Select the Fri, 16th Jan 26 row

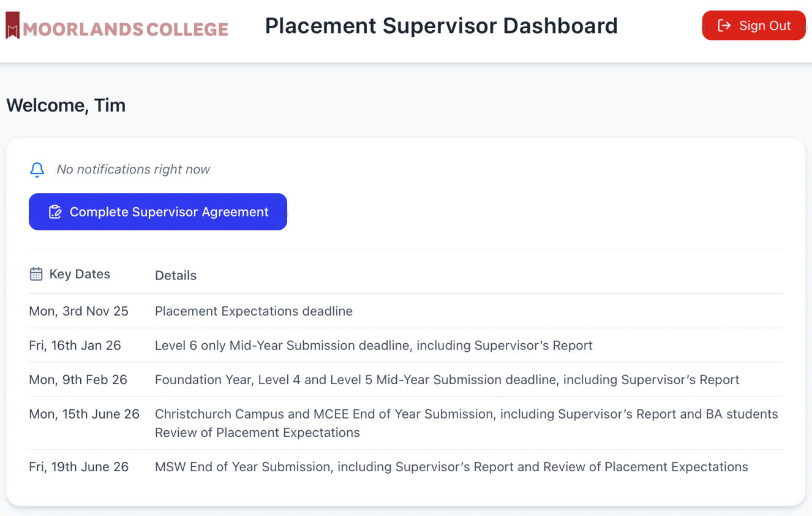[x=405, y=346]
